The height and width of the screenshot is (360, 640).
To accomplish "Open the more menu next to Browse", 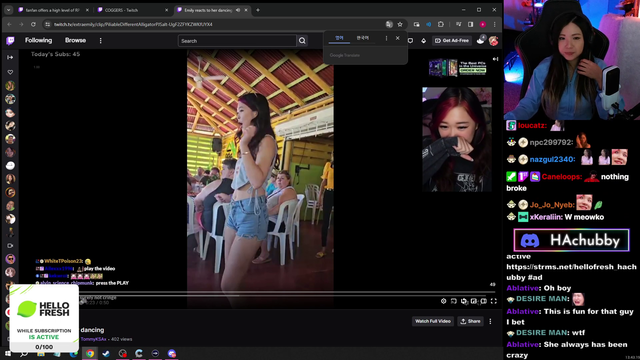I will [x=100, y=40].
